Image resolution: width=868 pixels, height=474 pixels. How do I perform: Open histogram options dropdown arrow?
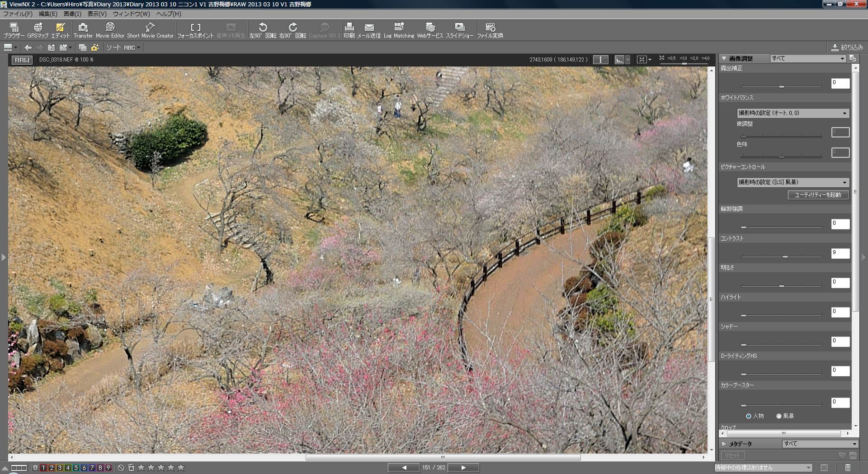coord(628,60)
